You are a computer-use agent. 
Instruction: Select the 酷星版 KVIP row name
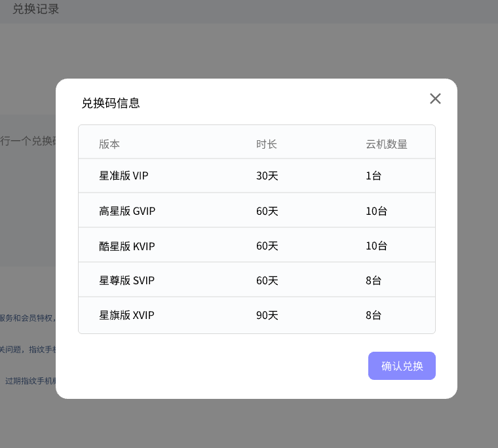click(x=127, y=246)
